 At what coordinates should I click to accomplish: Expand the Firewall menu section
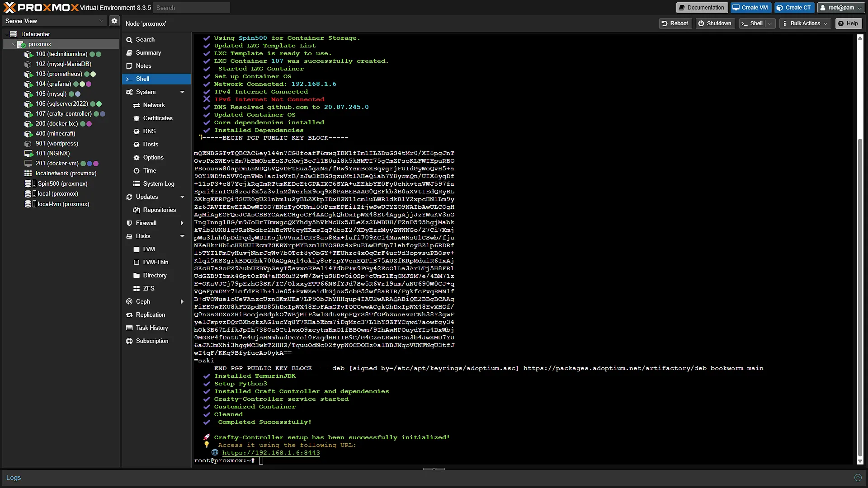(x=183, y=223)
